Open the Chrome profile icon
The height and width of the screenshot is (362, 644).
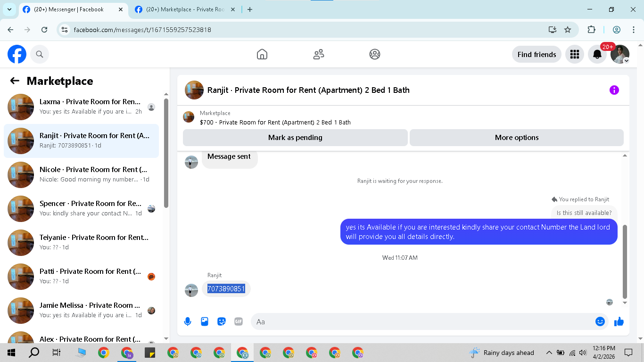coord(617,30)
